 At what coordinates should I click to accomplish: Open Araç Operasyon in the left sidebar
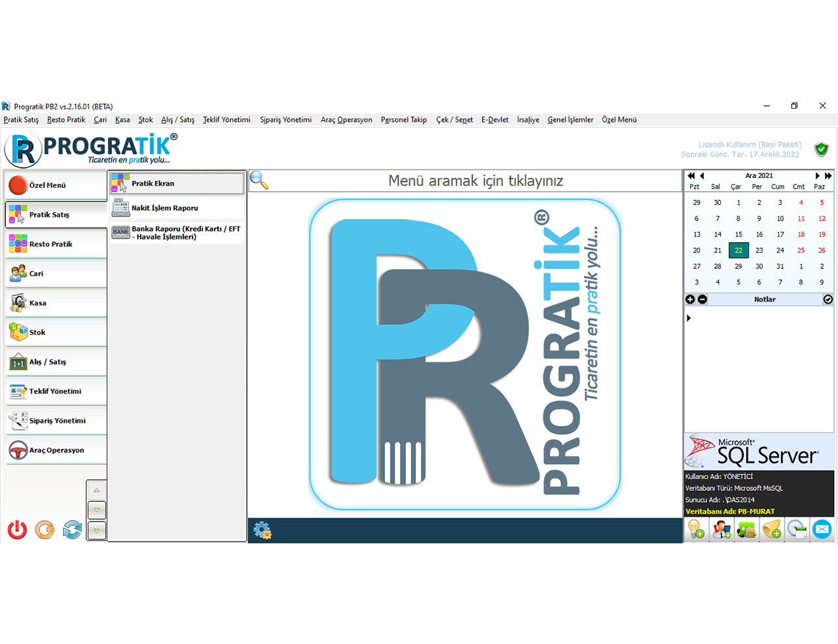point(56,450)
